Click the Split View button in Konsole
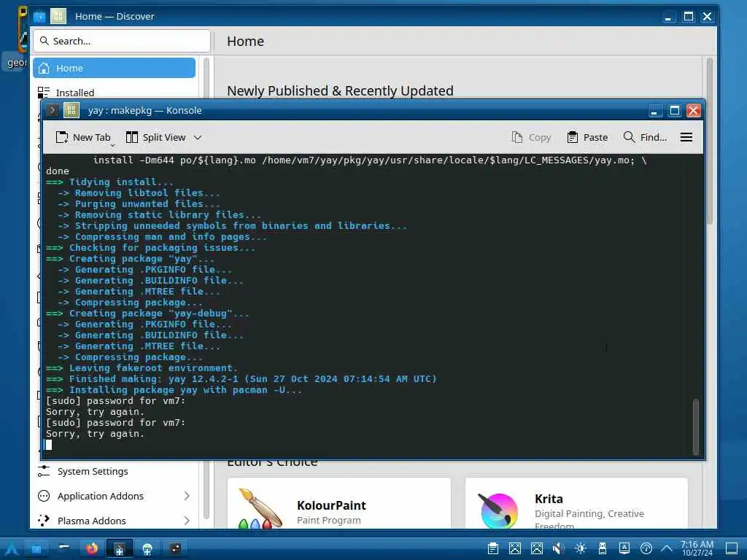Image resolution: width=747 pixels, height=560 pixels. [156, 137]
